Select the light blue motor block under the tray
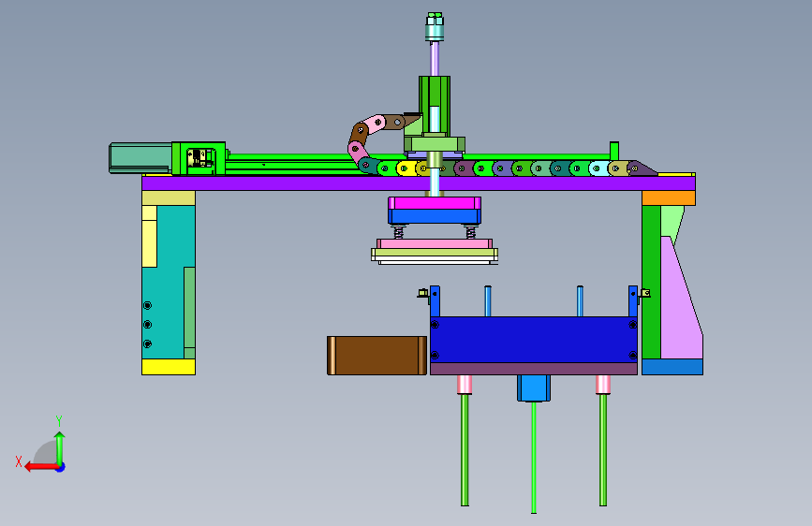 (x=534, y=388)
